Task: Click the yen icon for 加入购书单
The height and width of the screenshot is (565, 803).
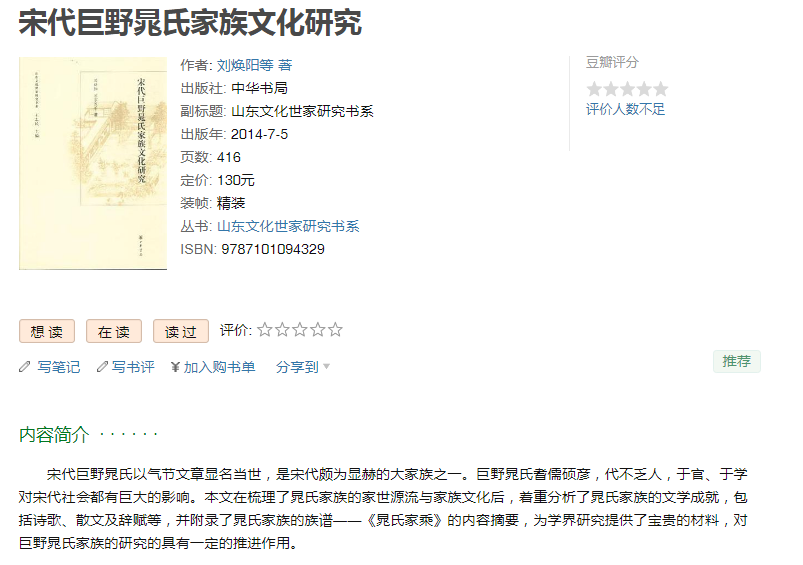Action: point(175,367)
